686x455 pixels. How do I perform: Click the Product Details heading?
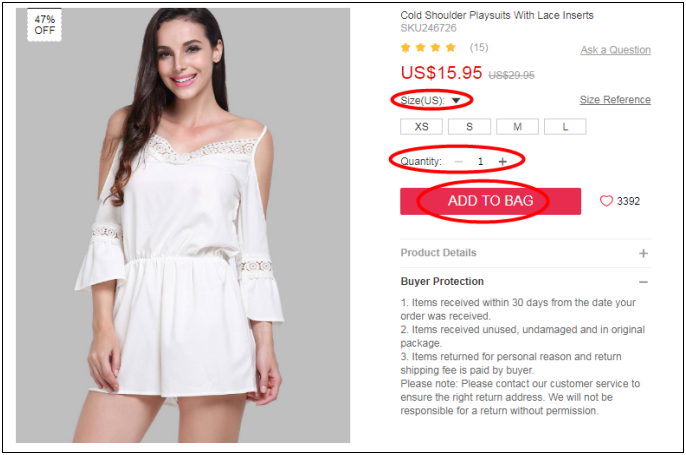438,252
